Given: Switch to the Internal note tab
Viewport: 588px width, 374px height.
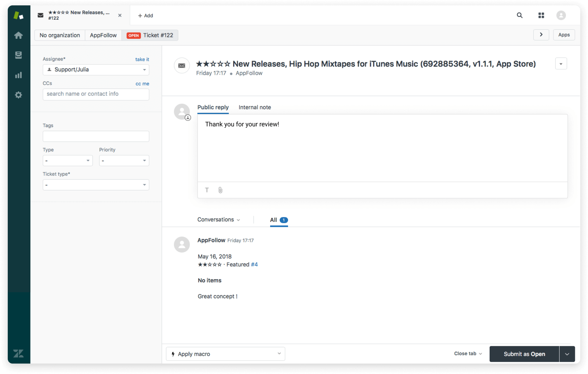Looking at the screenshot, I should pos(255,107).
